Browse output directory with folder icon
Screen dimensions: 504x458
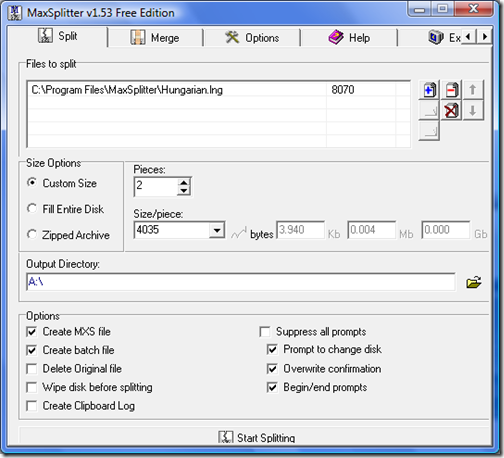(473, 282)
